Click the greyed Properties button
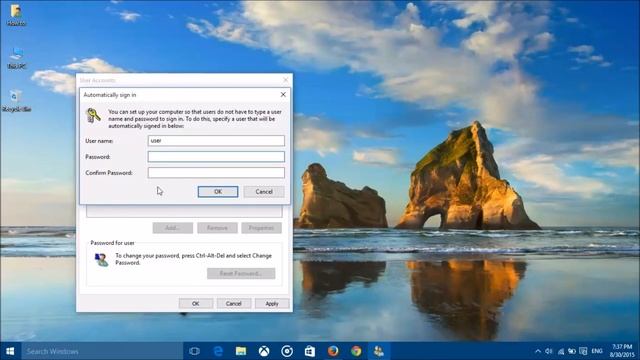The image size is (640, 360). click(x=261, y=228)
